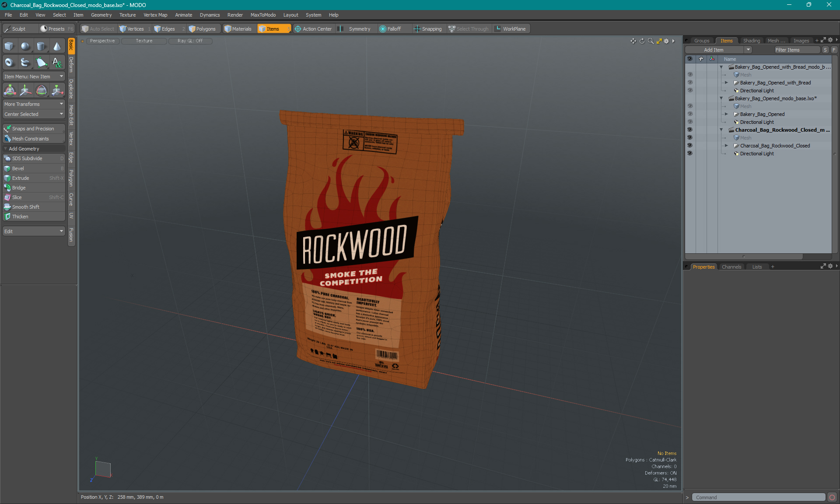Activate the Scale tool
840x504 pixels.
coord(57,91)
